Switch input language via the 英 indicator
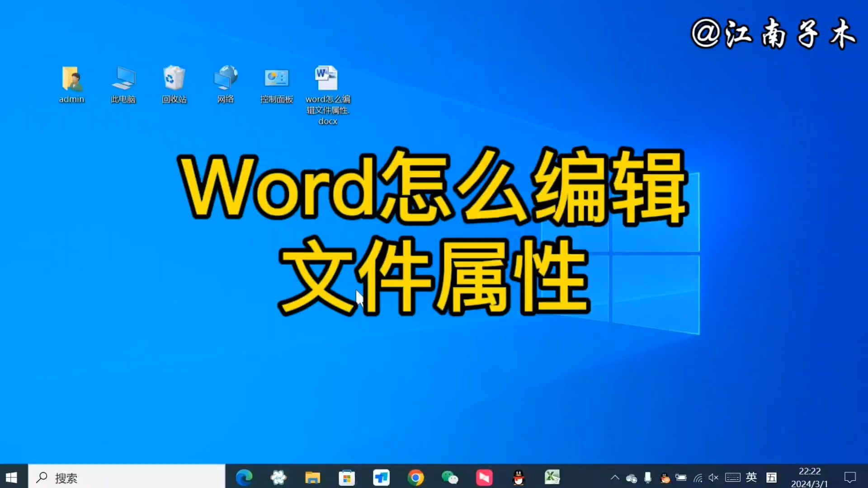 point(752,477)
